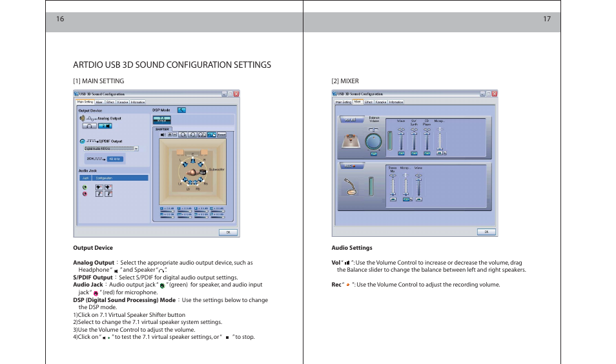The width and height of the screenshot is (616, 364).
Task: Toggle the mute button under playback Microphone slider
Action: click(x=440, y=154)
